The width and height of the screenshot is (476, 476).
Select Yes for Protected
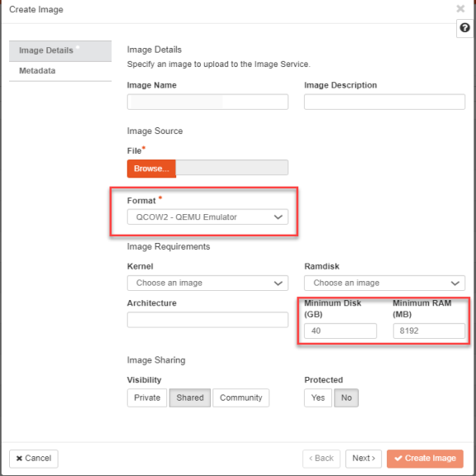pos(318,397)
